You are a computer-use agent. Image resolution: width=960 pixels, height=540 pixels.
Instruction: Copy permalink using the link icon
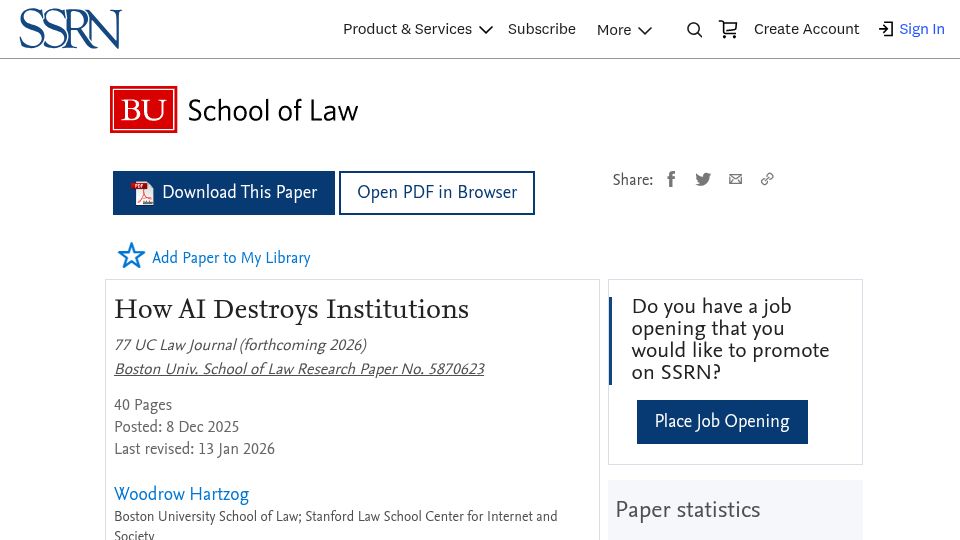pos(767,179)
